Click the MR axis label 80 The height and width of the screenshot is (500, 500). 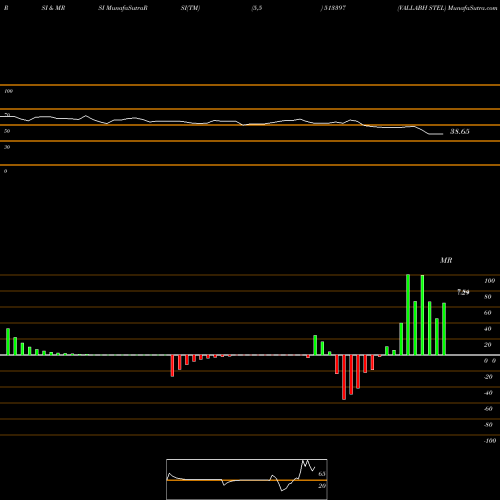(488, 297)
